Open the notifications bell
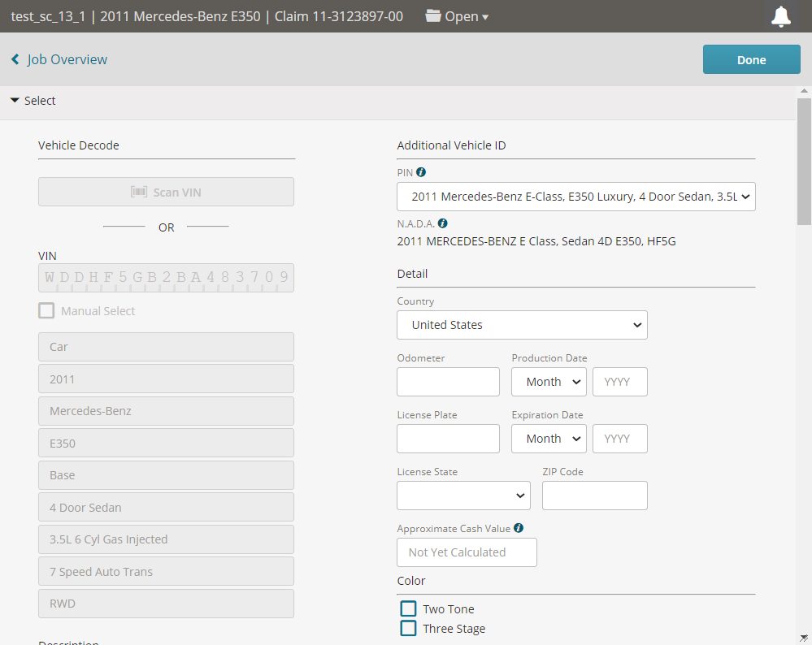 pyautogui.click(x=781, y=16)
